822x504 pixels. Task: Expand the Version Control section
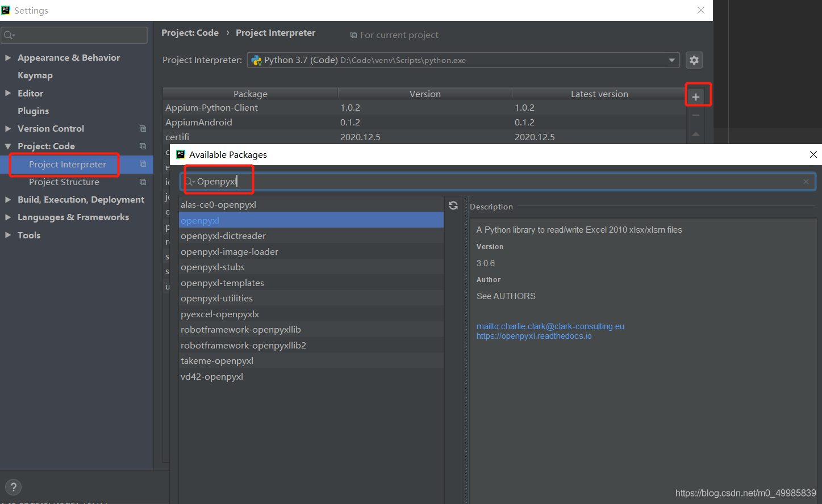coord(8,129)
